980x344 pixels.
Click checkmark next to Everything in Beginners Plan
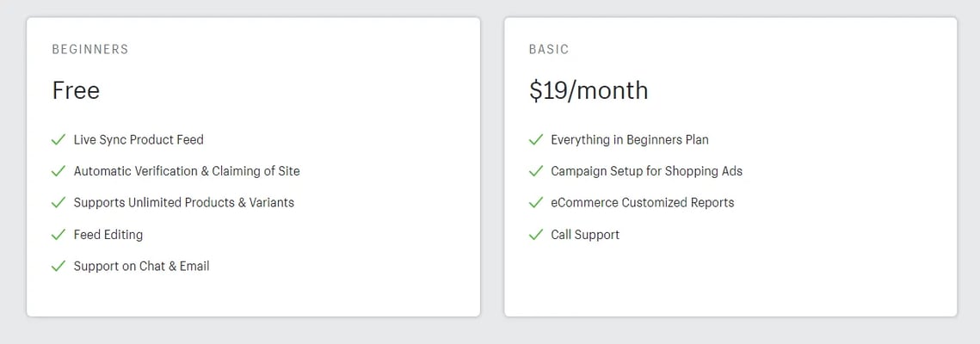pos(536,140)
